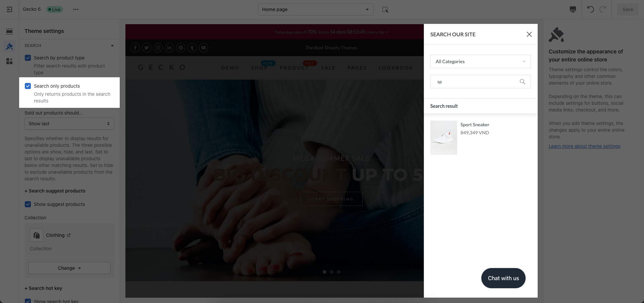The width and height of the screenshot is (644, 303).
Task: Click The Best Shopify Themes text
Action: [331, 48]
